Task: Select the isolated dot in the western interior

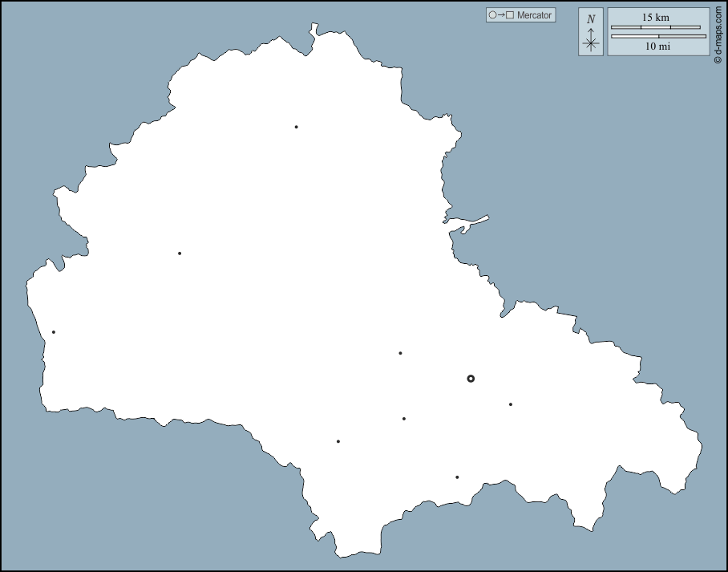Action: click(x=180, y=254)
